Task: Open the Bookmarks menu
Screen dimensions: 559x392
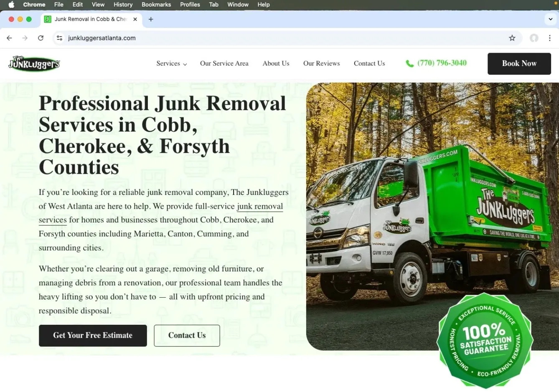Action: pos(156,5)
